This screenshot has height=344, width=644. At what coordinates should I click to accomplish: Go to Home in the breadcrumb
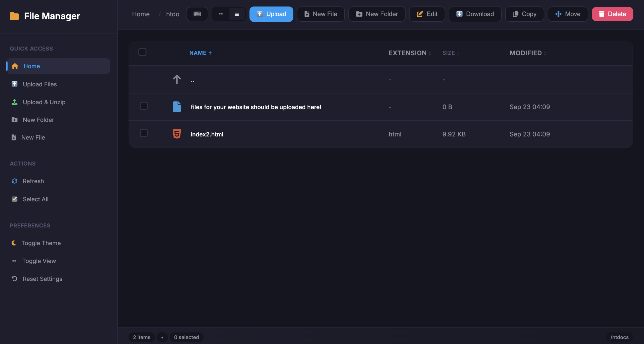coord(141,14)
